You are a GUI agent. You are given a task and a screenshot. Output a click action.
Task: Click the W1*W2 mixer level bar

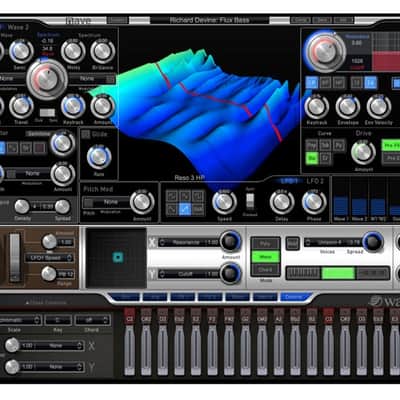coord(378,207)
